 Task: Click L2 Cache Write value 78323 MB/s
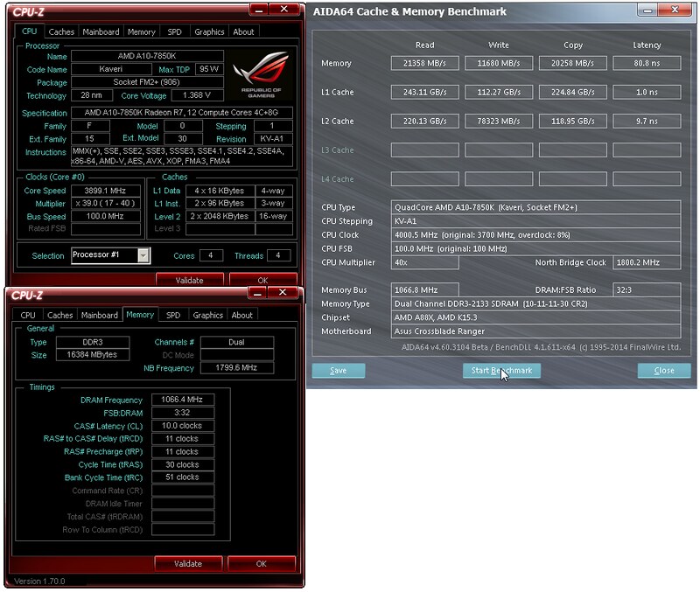[x=499, y=121]
